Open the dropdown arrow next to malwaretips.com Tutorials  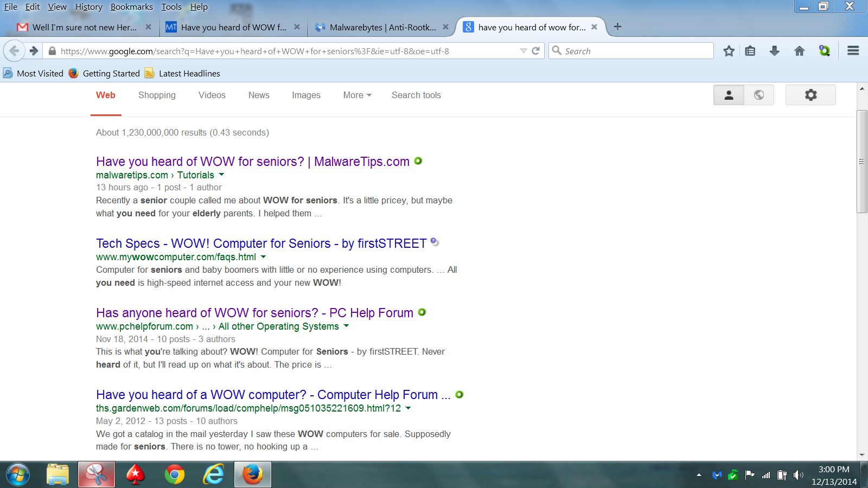click(x=221, y=175)
